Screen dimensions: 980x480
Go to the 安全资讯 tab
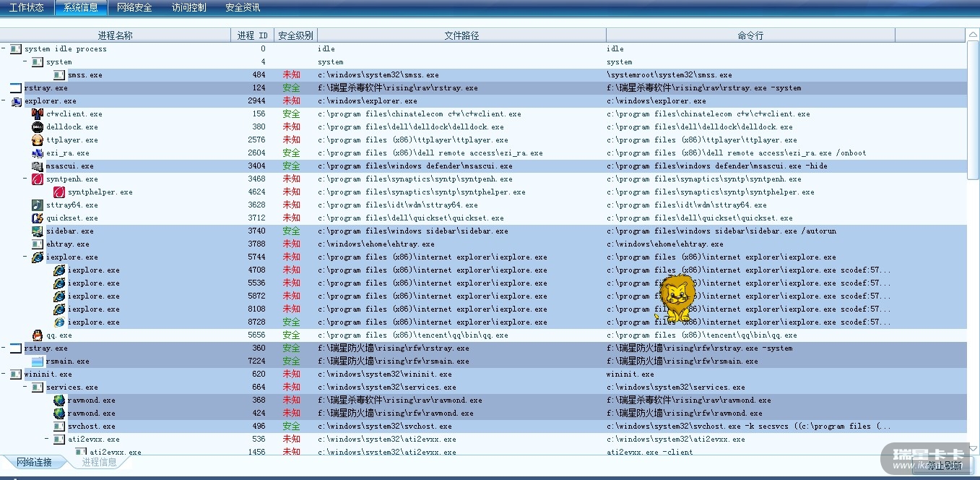click(x=243, y=8)
